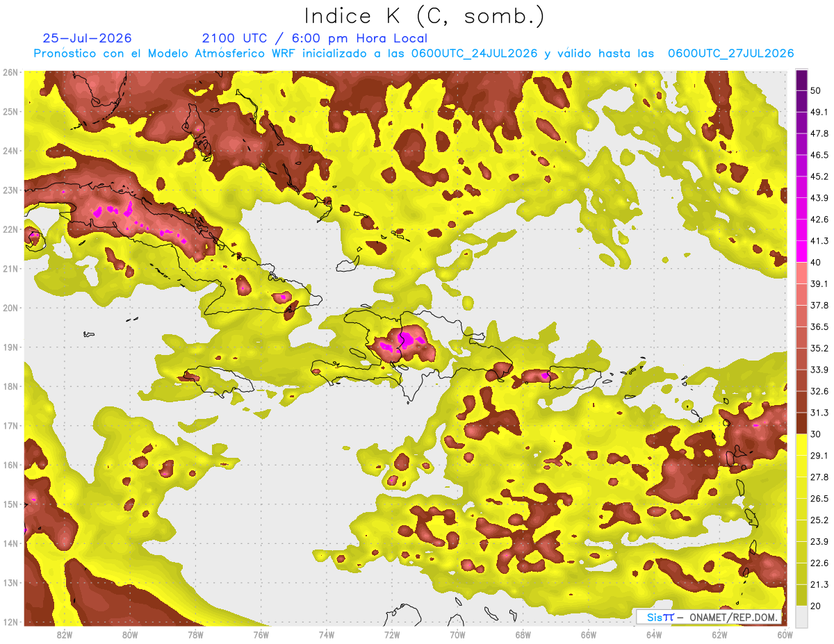Click the color bar value 29.1
834x644 pixels.
(819, 456)
